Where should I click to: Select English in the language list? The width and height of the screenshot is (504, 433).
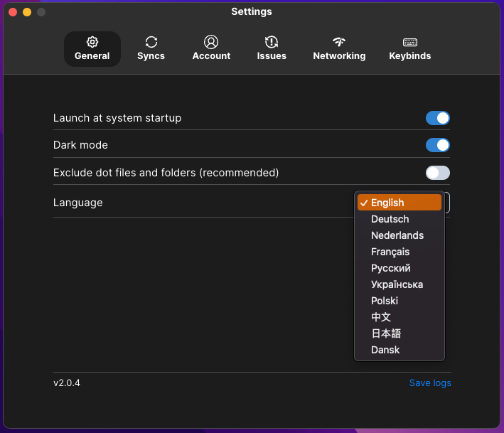[x=400, y=203]
